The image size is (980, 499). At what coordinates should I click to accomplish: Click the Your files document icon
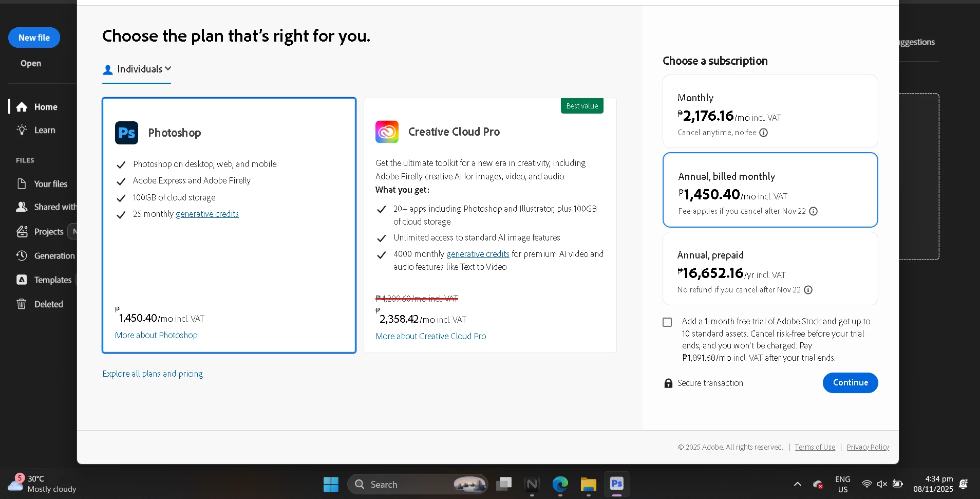click(x=22, y=183)
